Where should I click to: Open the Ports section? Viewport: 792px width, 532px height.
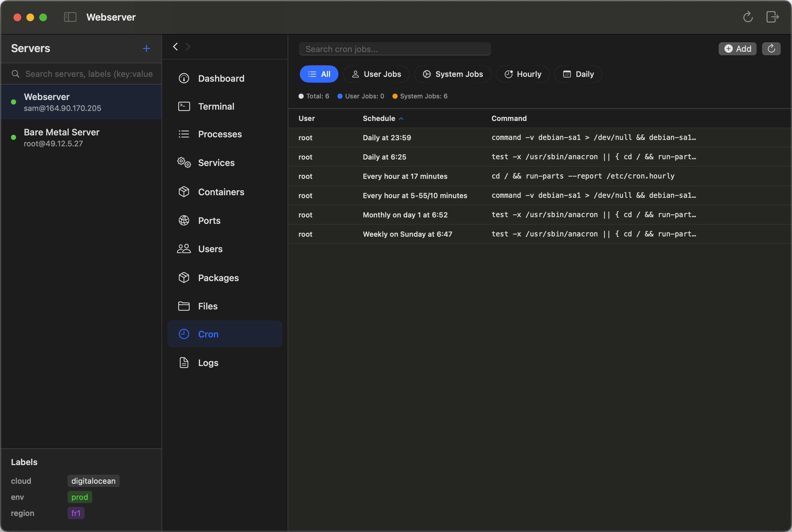[225, 221]
